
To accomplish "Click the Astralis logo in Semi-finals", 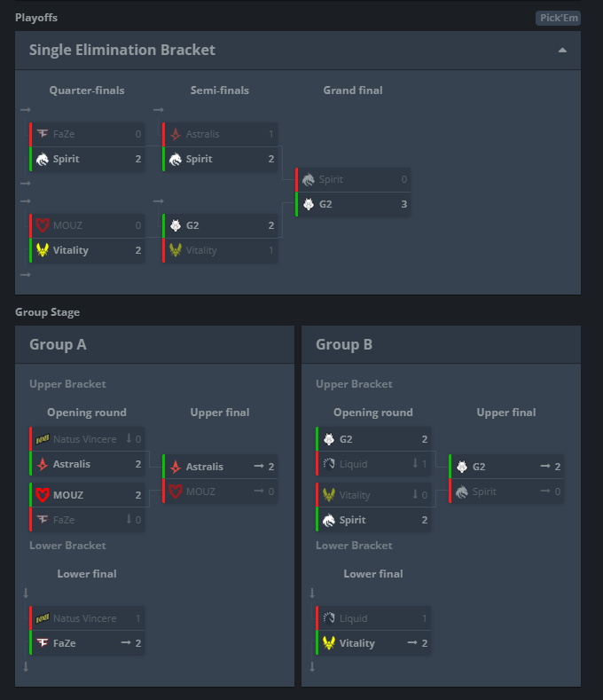I will pyautogui.click(x=176, y=134).
